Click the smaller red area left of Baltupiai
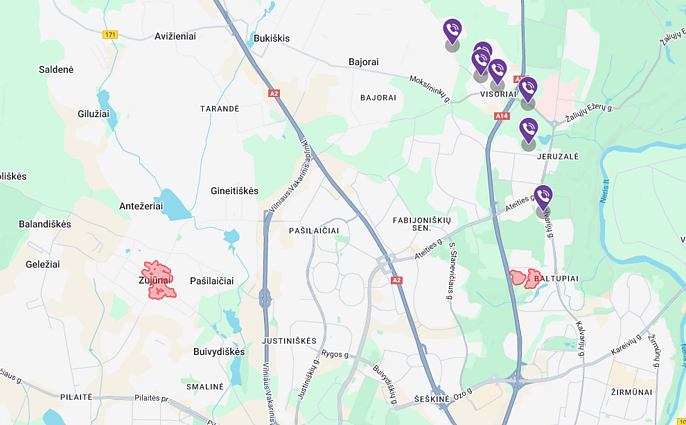The height and width of the screenshot is (425, 686). [x=518, y=277]
